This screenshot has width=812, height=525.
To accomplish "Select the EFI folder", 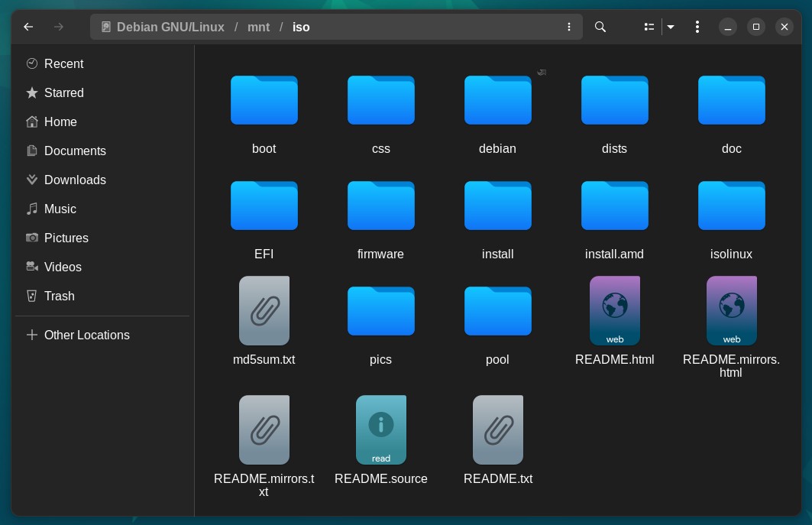I will pos(264,206).
